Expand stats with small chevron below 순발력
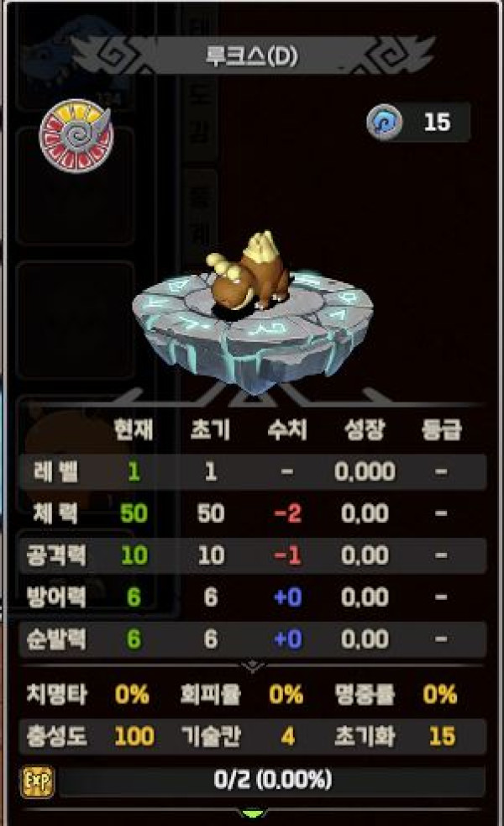The height and width of the screenshot is (826, 504). pos(254,667)
